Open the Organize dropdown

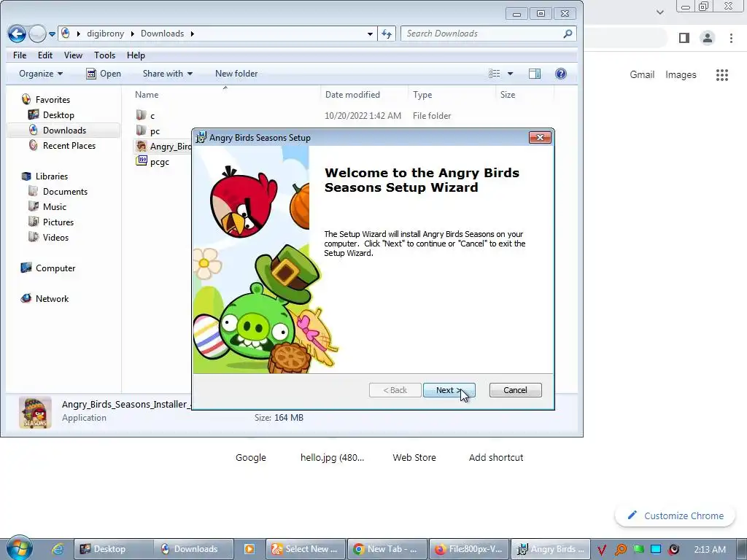[41, 74]
